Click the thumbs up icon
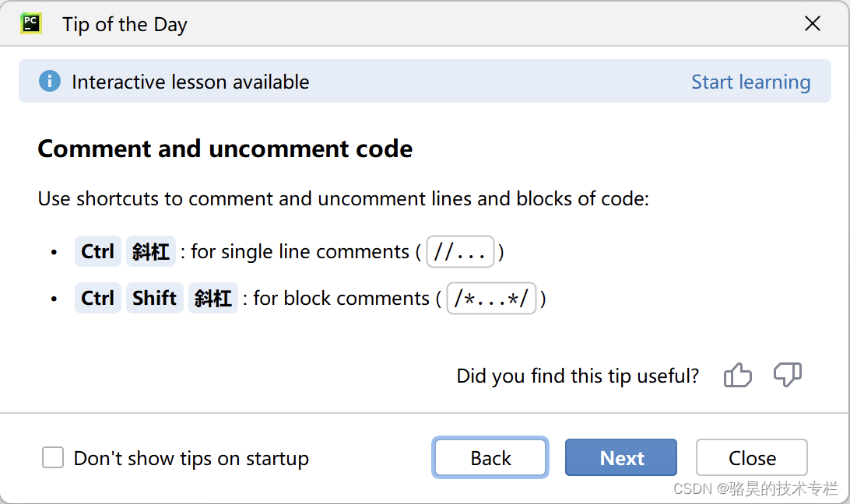 [738, 374]
